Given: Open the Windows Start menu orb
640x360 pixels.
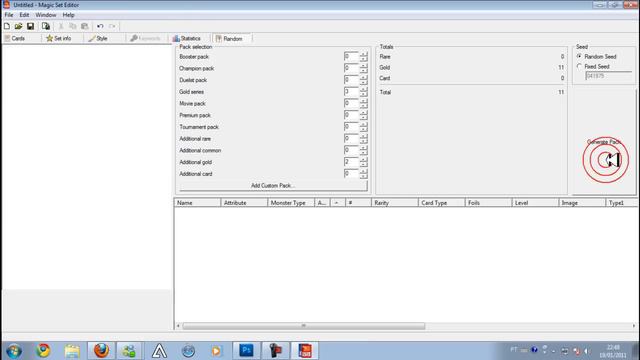Looking at the screenshot, I should pyautogui.click(x=14, y=351).
